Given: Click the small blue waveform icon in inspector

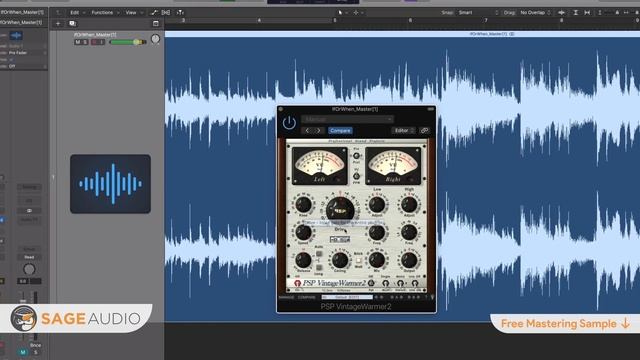Looking at the screenshot, I should point(16,36).
